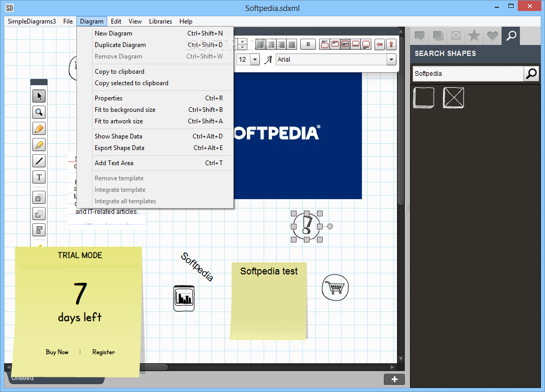Center-align text in the text toolbar
The height and width of the screenshot is (392, 545).
point(271,44)
